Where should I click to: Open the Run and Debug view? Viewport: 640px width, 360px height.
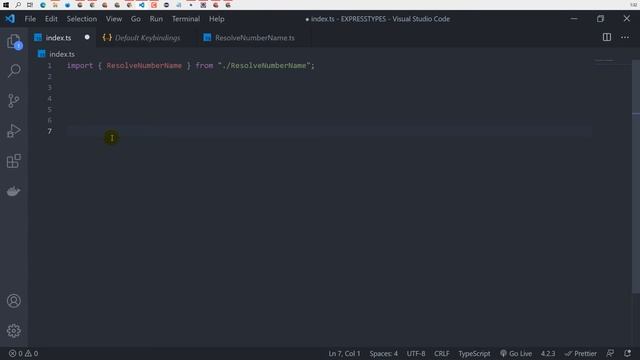coord(14,131)
